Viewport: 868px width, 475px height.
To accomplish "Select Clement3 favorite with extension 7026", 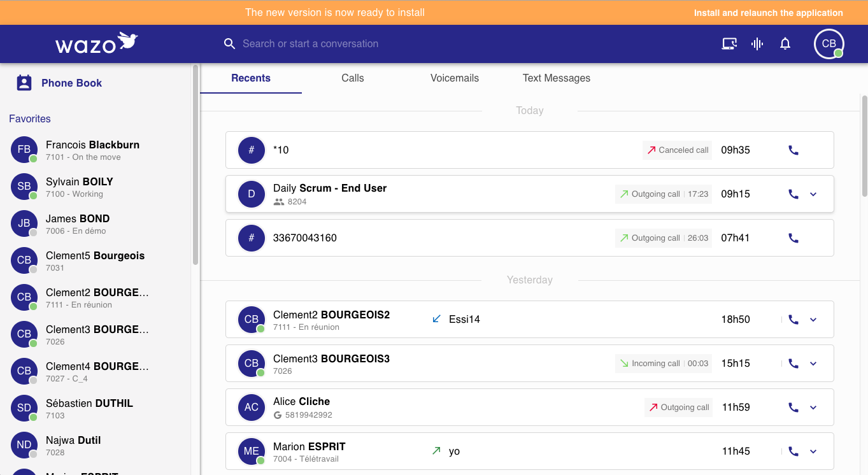I will click(96, 335).
